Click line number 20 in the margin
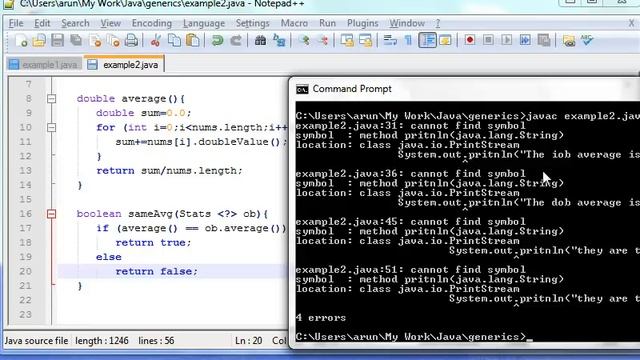 (25, 271)
